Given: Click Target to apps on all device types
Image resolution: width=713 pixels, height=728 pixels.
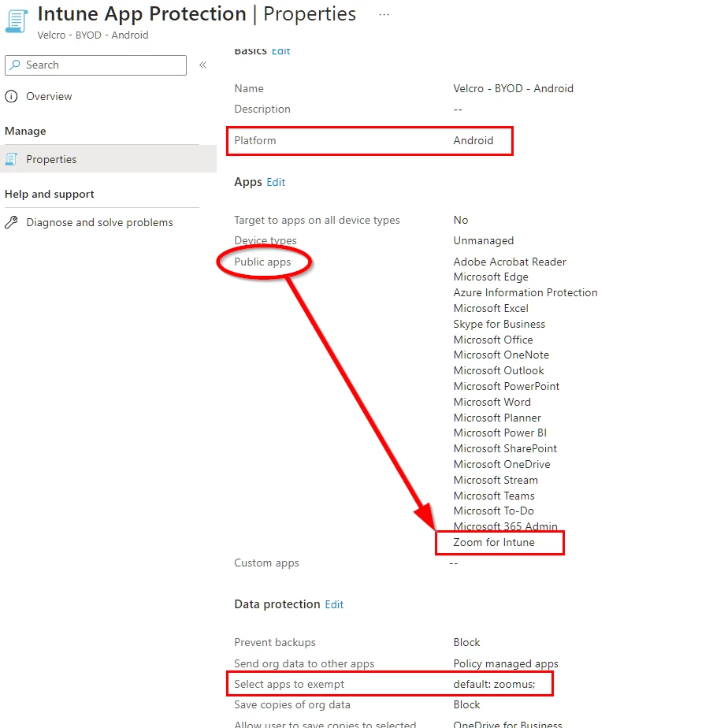Looking at the screenshot, I should point(317,220).
